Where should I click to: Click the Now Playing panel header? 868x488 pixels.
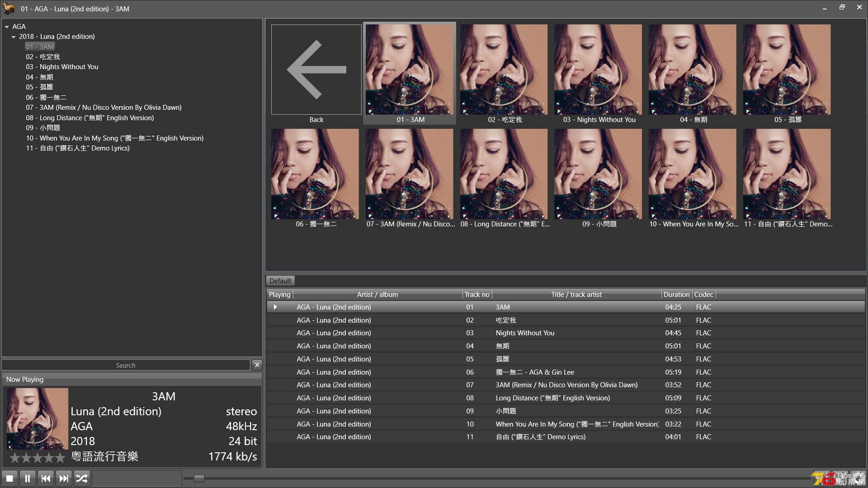(132, 380)
